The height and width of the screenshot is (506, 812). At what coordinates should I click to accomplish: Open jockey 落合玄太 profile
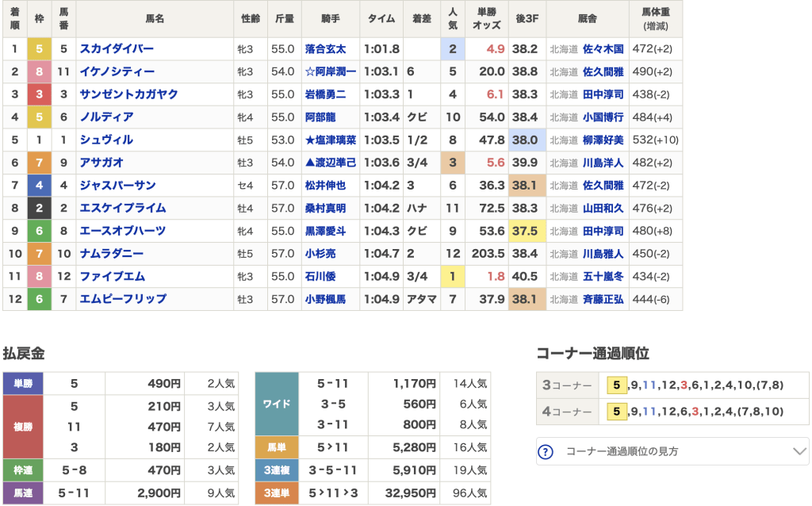tap(325, 48)
